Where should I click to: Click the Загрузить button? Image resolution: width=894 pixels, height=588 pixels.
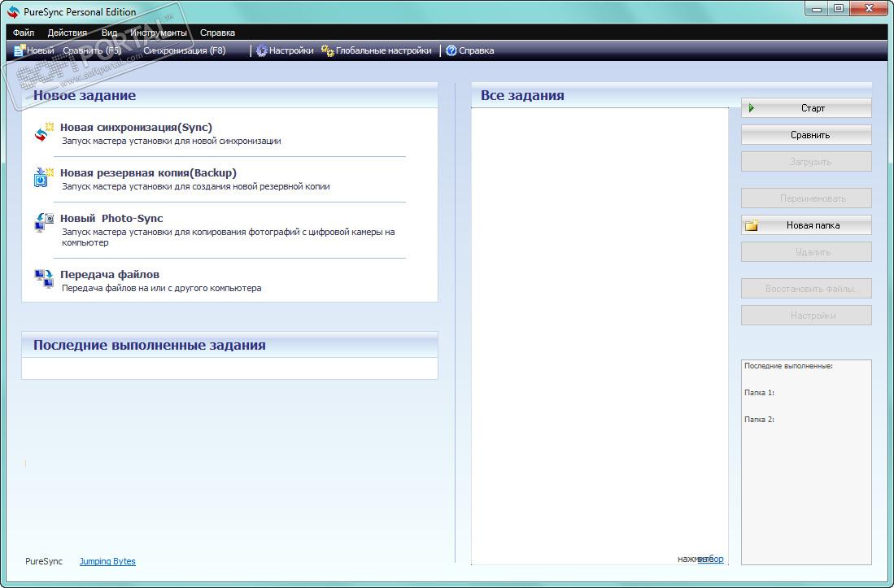tap(806, 162)
